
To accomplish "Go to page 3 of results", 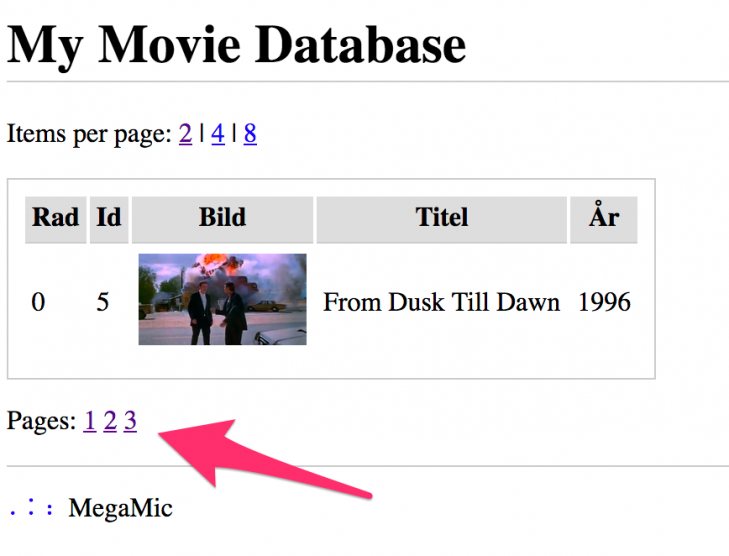I will point(130,421).
